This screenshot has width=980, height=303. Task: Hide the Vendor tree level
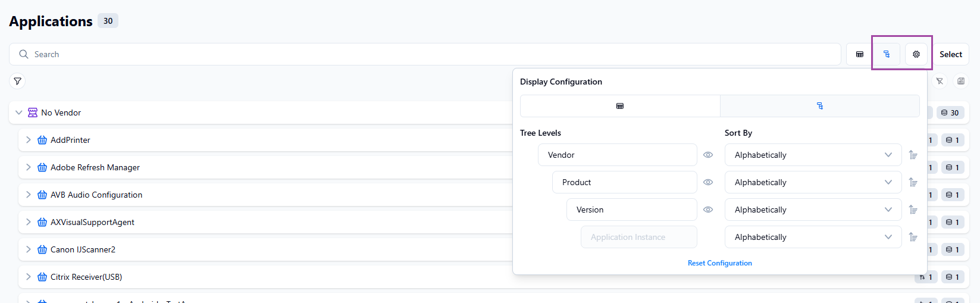(x=708, y=155)
